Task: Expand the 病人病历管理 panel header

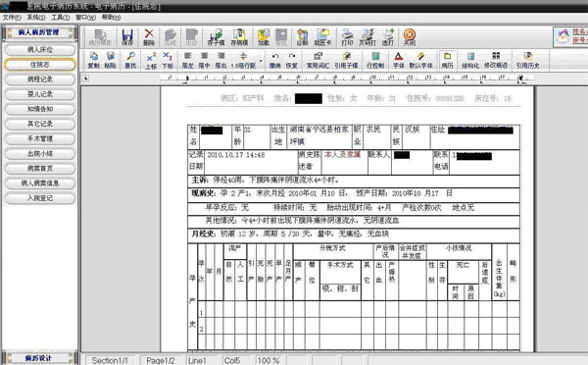Action: (39, 32)
